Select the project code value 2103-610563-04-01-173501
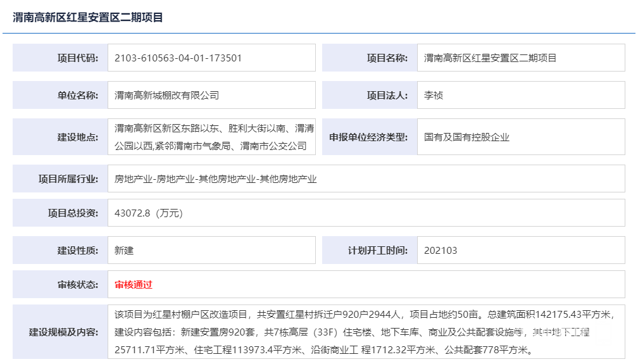Screen dimensions: 638x364 [178, 58]
